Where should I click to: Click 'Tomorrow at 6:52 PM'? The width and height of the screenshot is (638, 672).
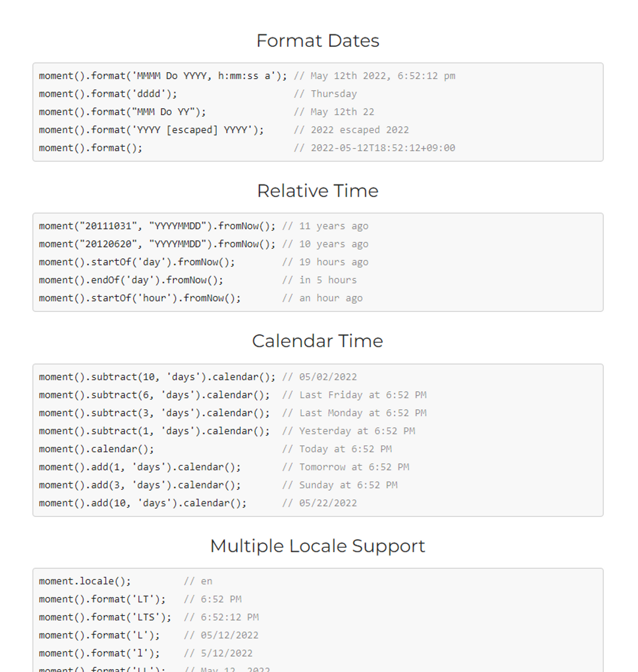pyautogui.click(x=354, y=467)
